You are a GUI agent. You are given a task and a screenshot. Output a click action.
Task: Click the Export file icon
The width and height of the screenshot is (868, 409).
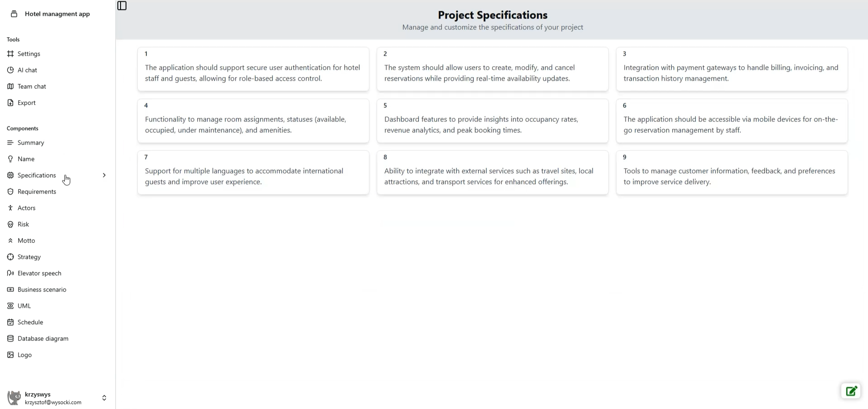10,103
